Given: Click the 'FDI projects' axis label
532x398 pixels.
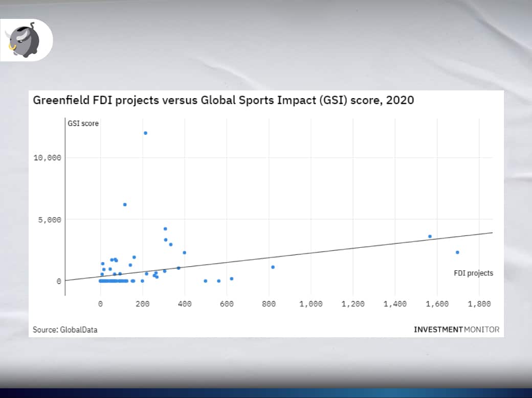Looking at the screenshot, I should [473, 273].
